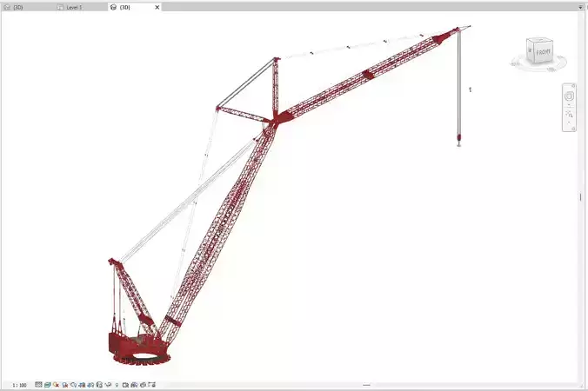The image size is (588, 391).
Task: Open the Visual Style menu icon
Action: 48,385
